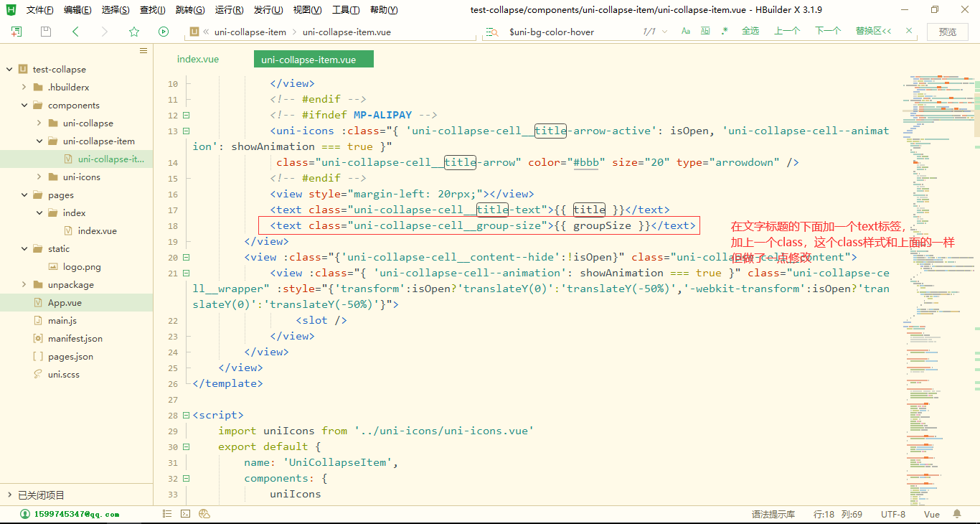Viewport: 980px width, 524px height.
Task: Create a new file via toolbar icon
Action: pyautogui.click(x=15, y=32)
